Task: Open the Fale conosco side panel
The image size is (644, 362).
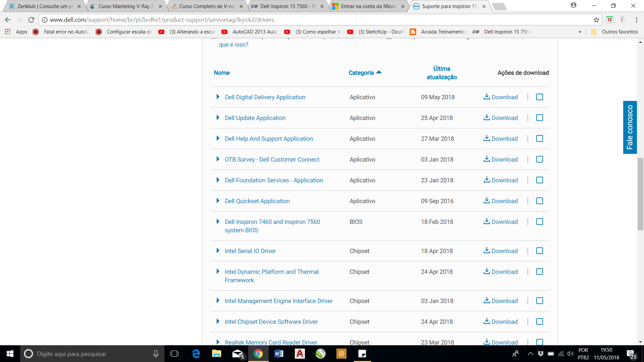Action: point(630,127)
